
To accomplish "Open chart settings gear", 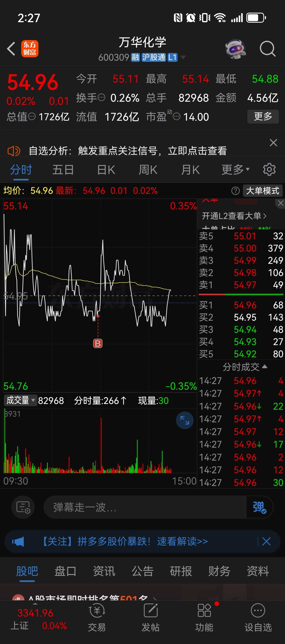I will 269,170.
